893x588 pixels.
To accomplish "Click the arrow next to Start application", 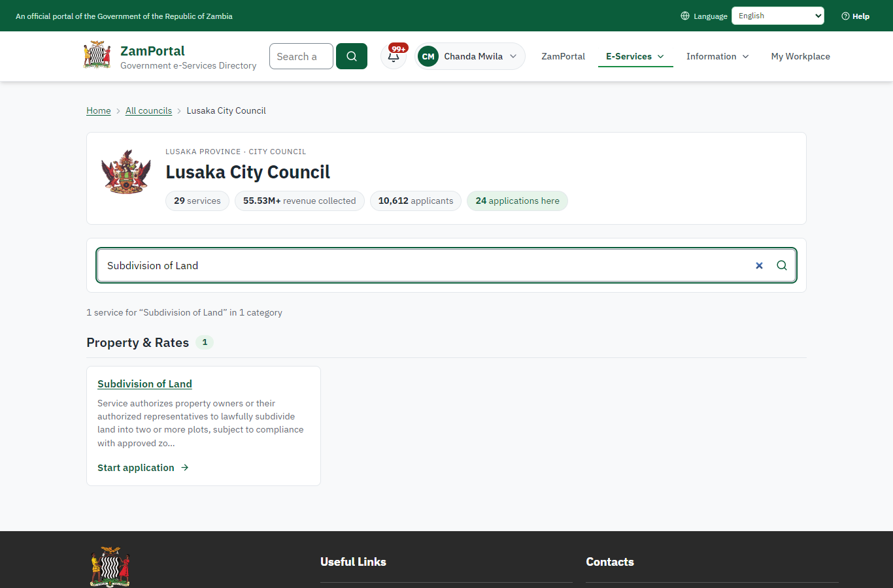I will (185, 468).
